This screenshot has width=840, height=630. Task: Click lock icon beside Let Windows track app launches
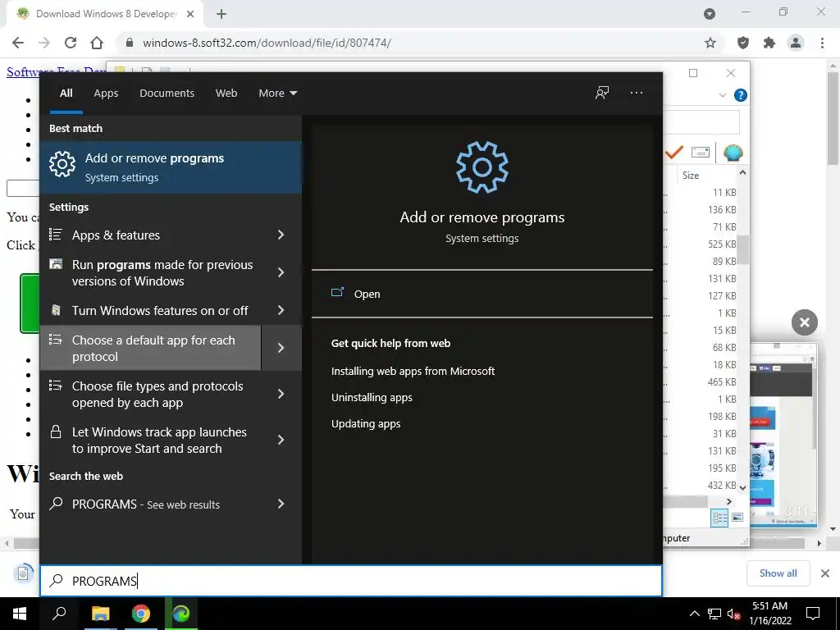[x=55, y=431]
